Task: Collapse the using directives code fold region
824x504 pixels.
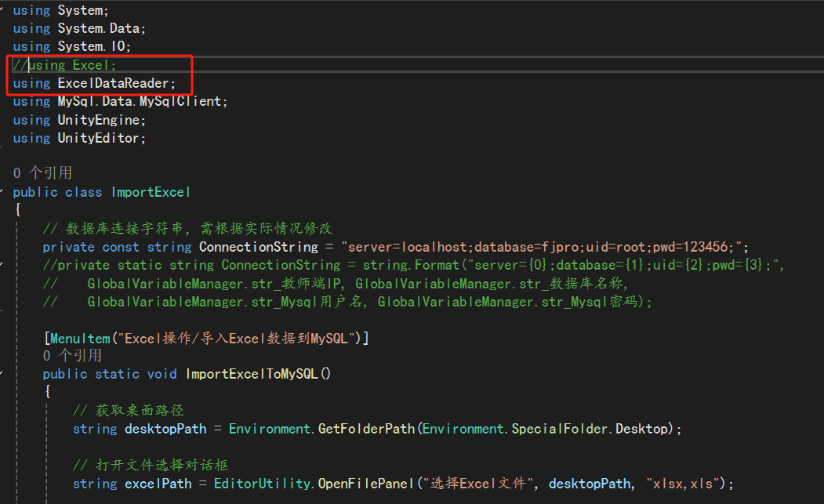Action: [x=4, y=9]
